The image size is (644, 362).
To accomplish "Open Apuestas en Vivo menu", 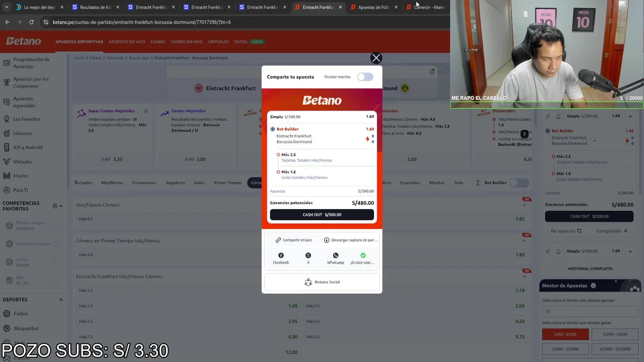I will pyautogui.click(x=126, y=42).
